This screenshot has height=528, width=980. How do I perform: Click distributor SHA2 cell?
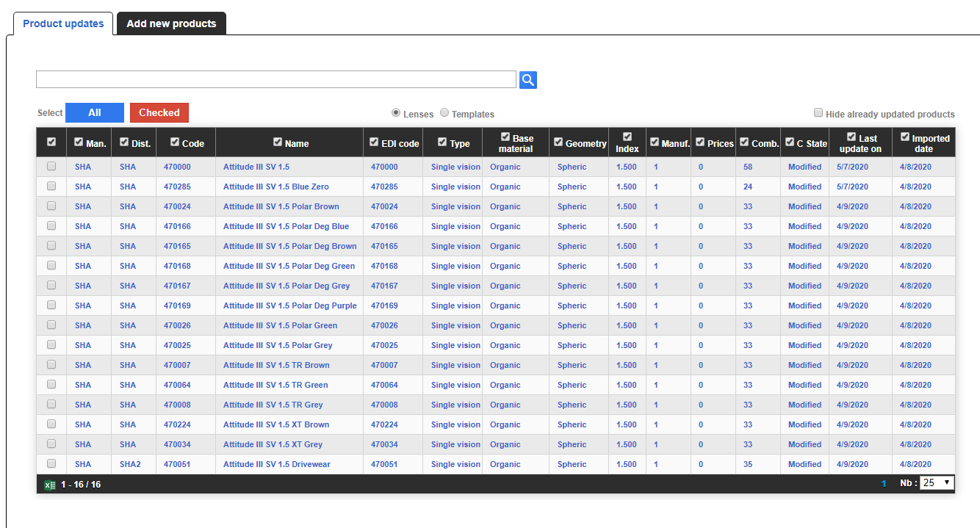coord(130,464)
